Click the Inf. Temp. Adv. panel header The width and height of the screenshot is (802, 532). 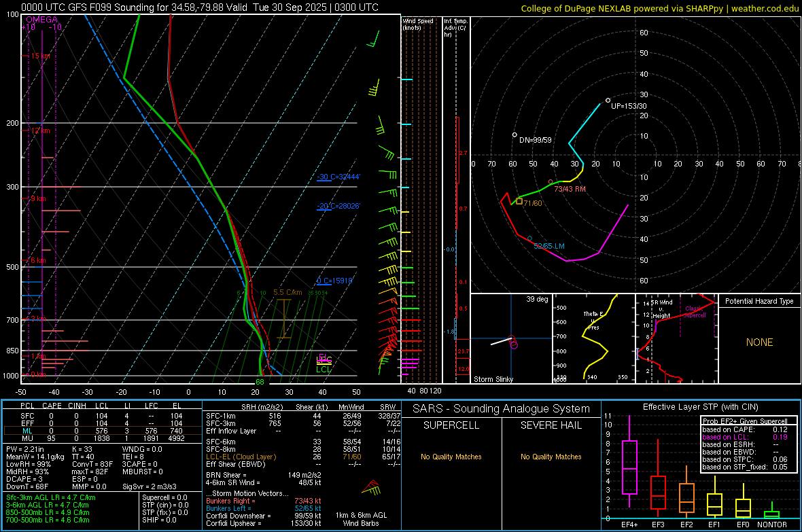coord(455,28)
